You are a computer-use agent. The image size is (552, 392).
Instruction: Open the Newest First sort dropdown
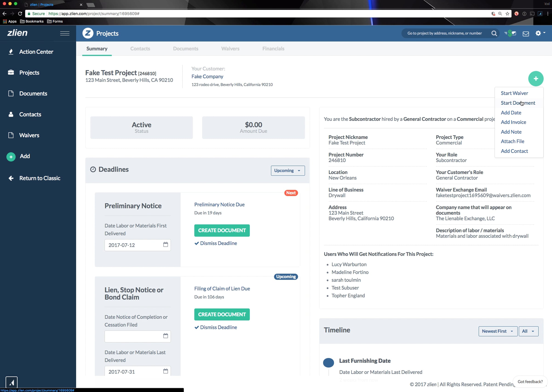(x=497, y=331)
